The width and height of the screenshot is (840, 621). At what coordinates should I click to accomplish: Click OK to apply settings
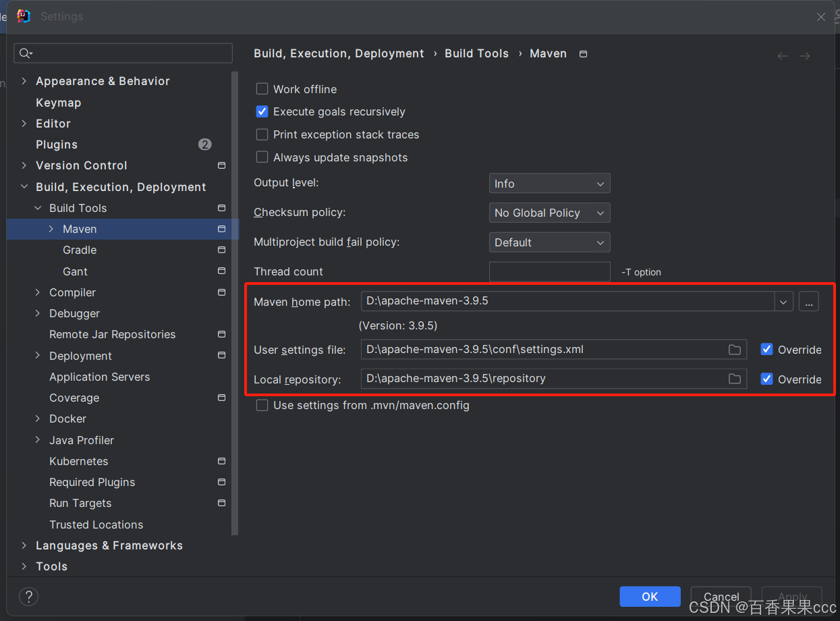tap(649, 596)
